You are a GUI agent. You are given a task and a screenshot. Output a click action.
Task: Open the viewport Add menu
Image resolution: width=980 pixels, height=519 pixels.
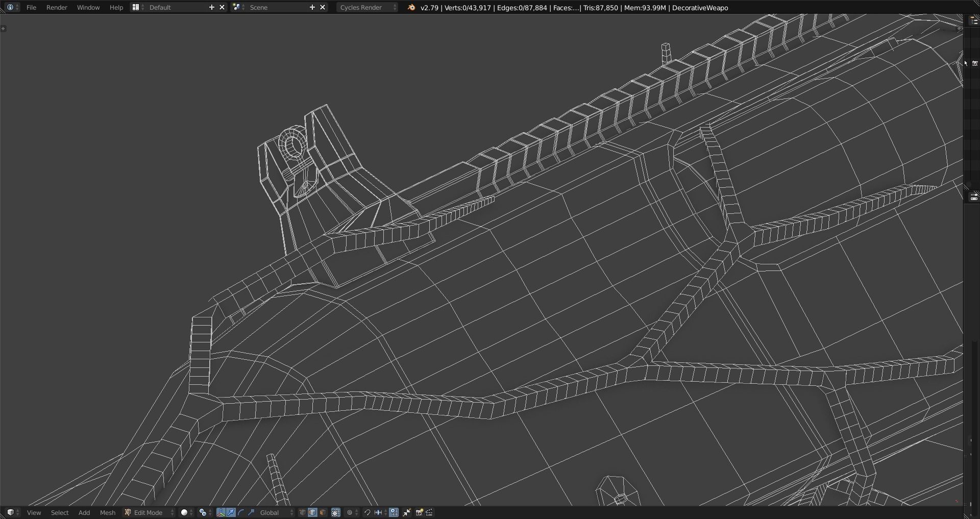pos(84,512)
